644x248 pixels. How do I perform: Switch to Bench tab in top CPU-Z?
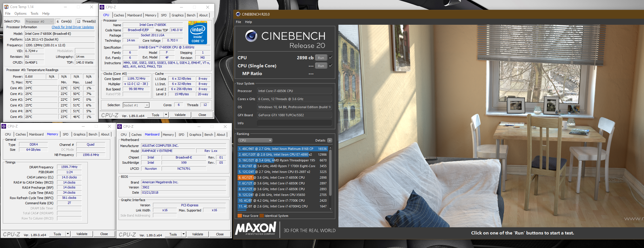(191, 15)
